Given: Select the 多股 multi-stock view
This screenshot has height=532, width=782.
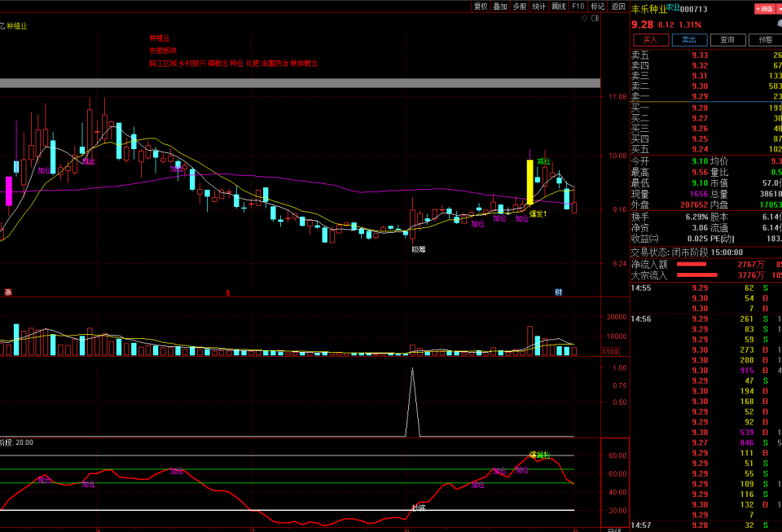Looking at the screenshot, I should tap(520, 7).
